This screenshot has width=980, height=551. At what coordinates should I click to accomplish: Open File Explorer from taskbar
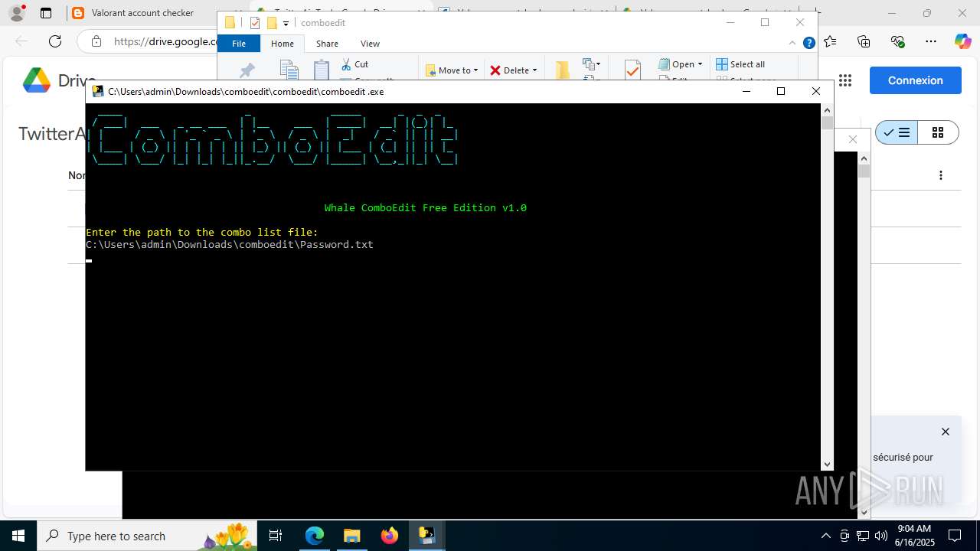click(x=351, y=536)
